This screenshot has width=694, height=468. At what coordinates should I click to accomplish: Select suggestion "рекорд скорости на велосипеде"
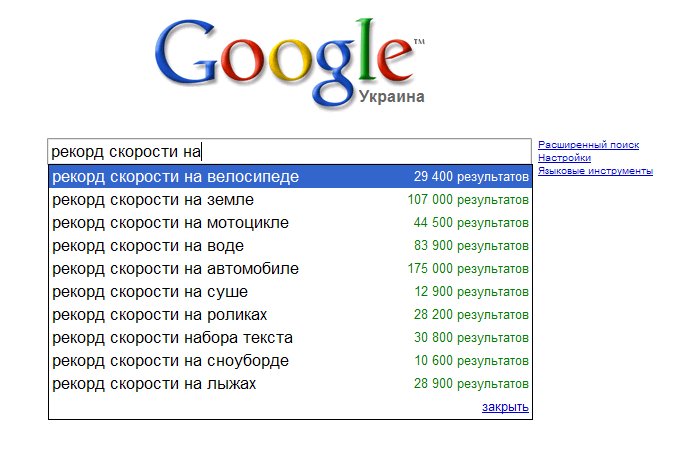pyautogui.click(x=176, y=177)
